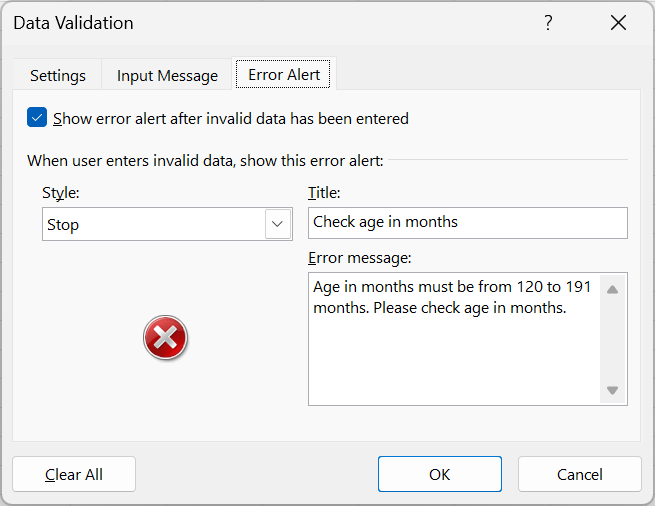
Task: Select the Error Alert tab
Action: click(284, 74)
